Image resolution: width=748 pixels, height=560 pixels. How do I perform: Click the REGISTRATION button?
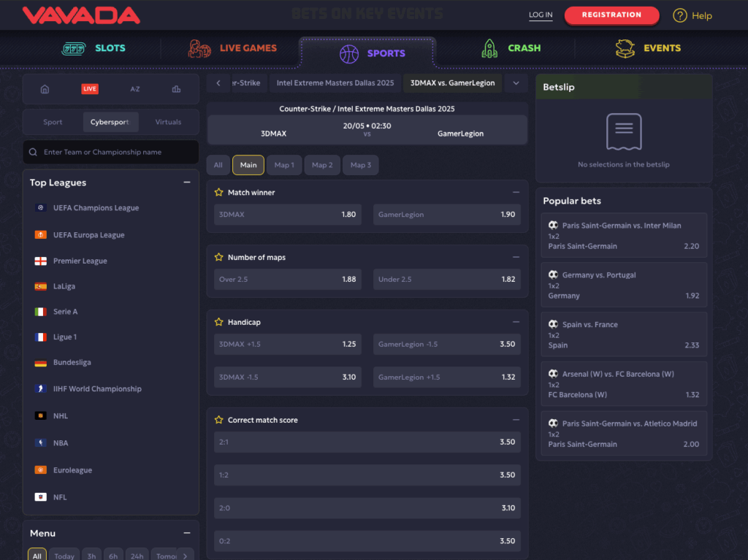click(611, 15)
